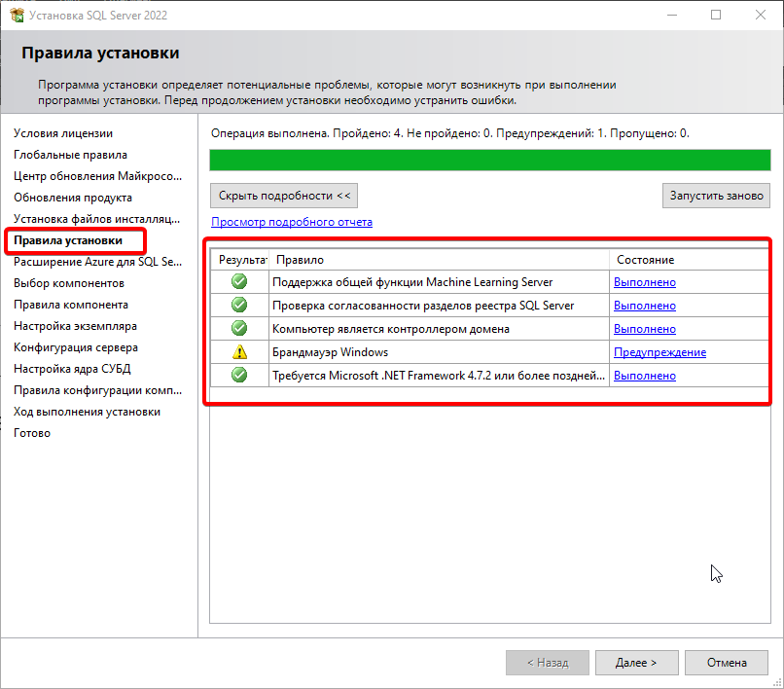Select Центр обновления Майкрософт step
The image size is (784, 689).
[x=97, y=176]
